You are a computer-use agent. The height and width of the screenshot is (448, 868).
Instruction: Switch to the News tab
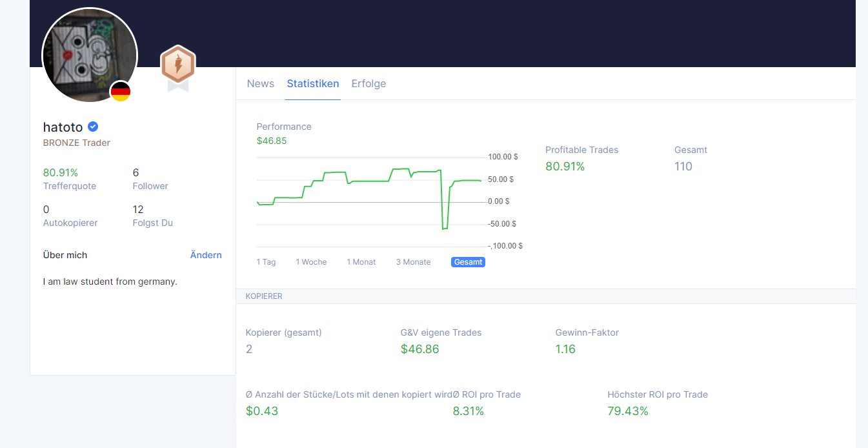click(261, 83)
